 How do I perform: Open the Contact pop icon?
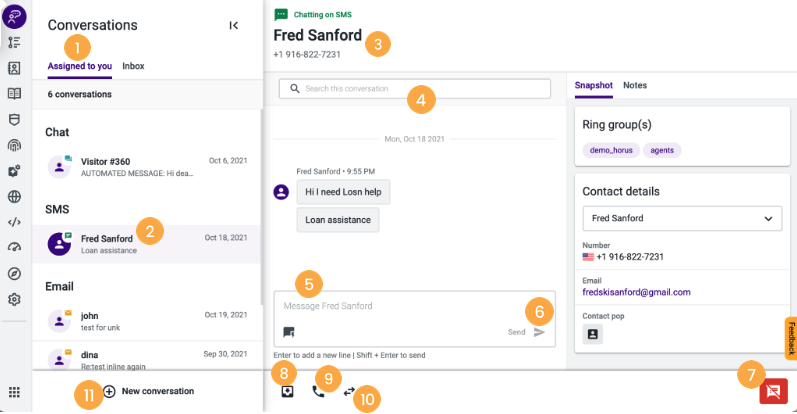pyautogui.click(x=593, y=334)
